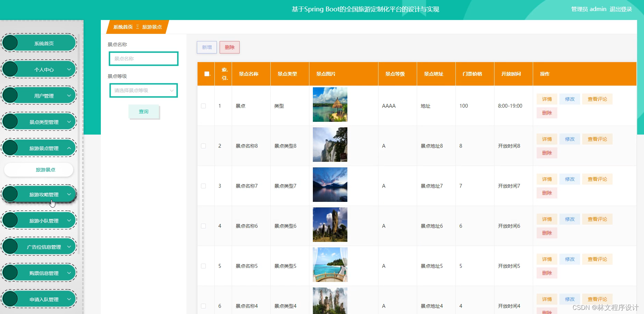Click the 广告位信息管理 sidebar icon
The height and width of the screenshot is (314, 644).
(x=10, y=246)
